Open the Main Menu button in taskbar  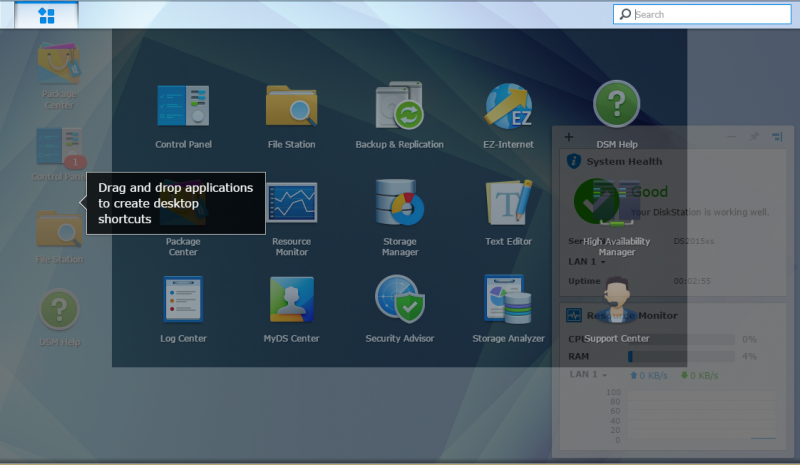46,15
